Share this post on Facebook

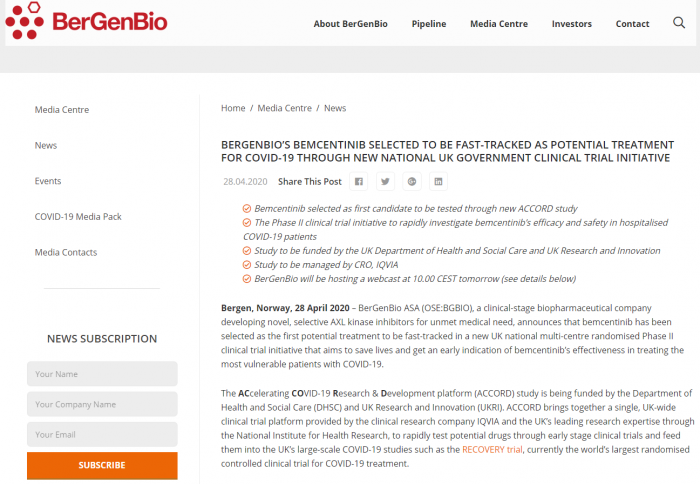(359, 182)
